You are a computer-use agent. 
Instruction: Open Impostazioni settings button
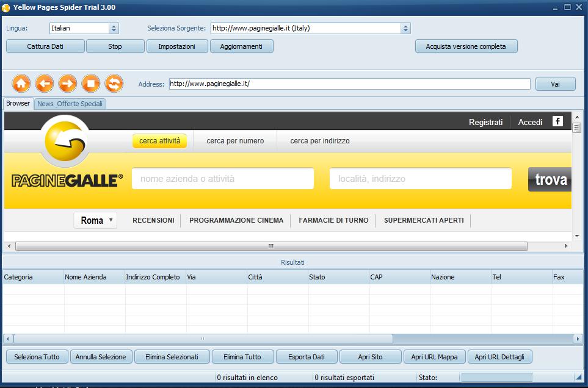[x=177, y=46]
